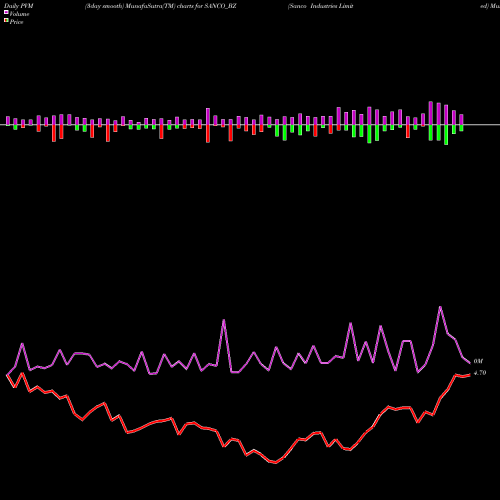500x500 pixels.
Task: Click the '4.70' price end label
Action: (x=480, y=373)
